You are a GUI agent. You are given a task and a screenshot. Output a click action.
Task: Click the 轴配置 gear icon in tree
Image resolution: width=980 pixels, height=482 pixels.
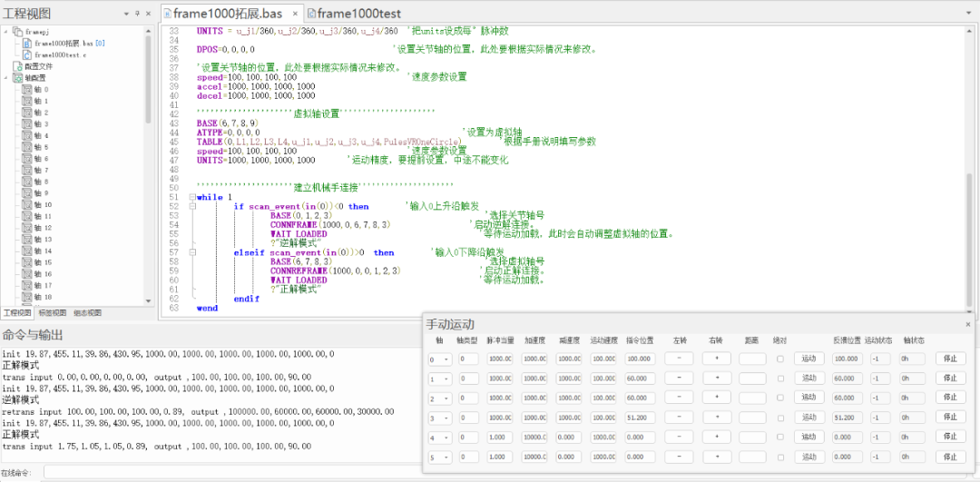17,78
